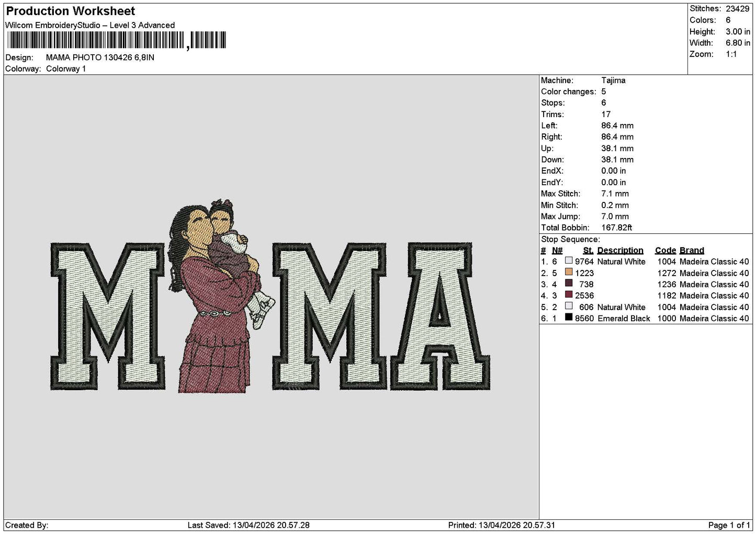Click the Up value '38.1 mm'

[617, 149]
